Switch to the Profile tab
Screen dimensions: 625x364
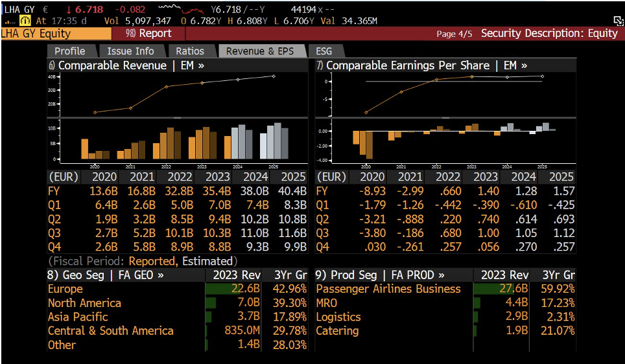tap(70, 51)
